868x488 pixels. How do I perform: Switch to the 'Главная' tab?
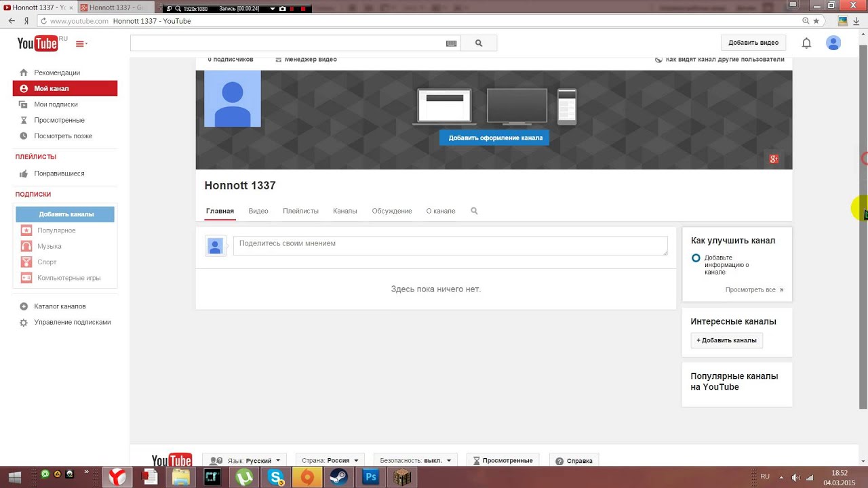point(220,211)
